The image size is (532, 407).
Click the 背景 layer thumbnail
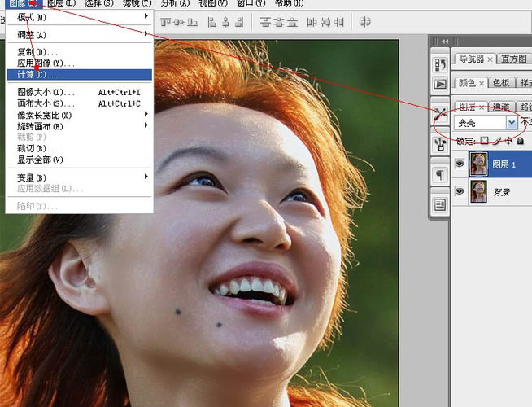click(478, 191)
